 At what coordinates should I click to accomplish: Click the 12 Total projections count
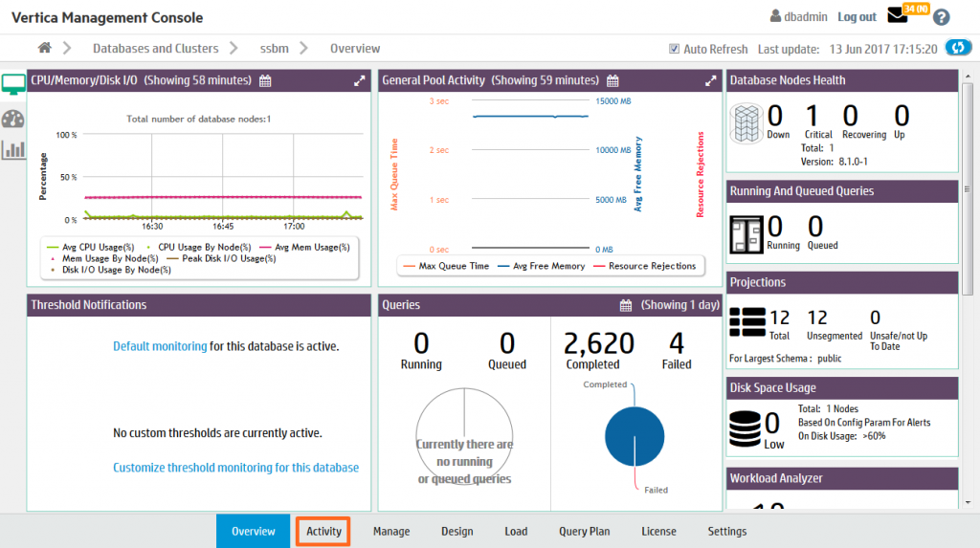click(779, 318)
